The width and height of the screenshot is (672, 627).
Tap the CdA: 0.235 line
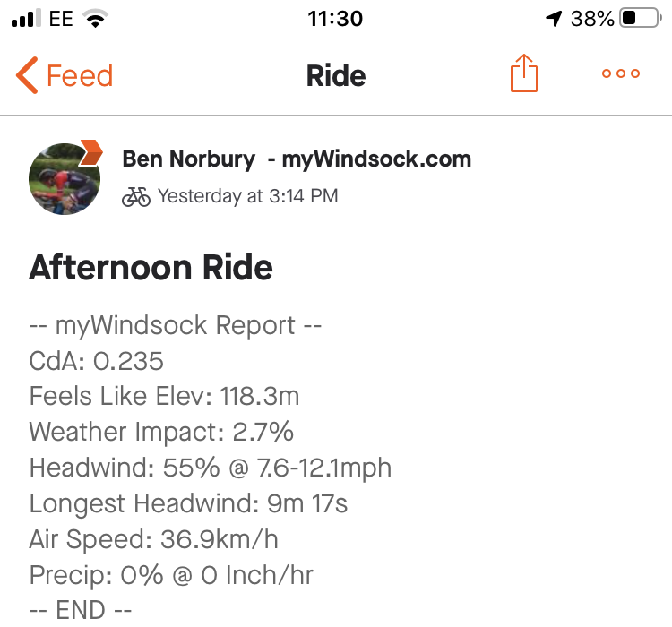click(97, 361)
